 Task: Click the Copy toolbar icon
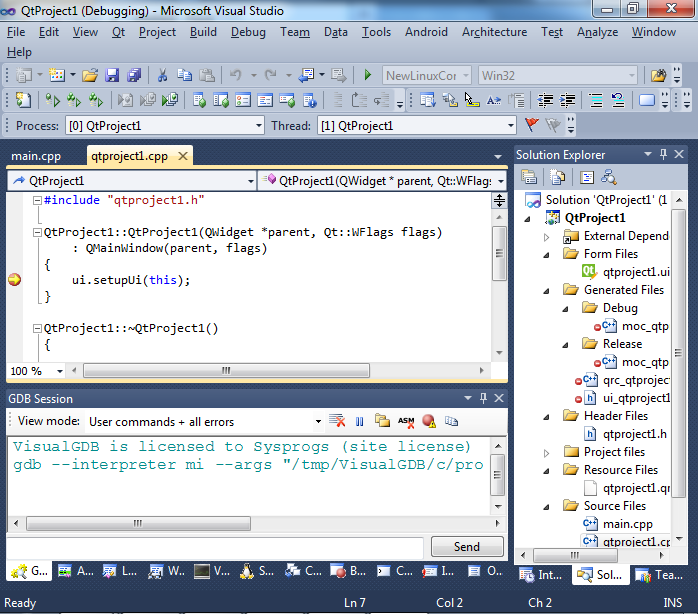tap(184, 75)
